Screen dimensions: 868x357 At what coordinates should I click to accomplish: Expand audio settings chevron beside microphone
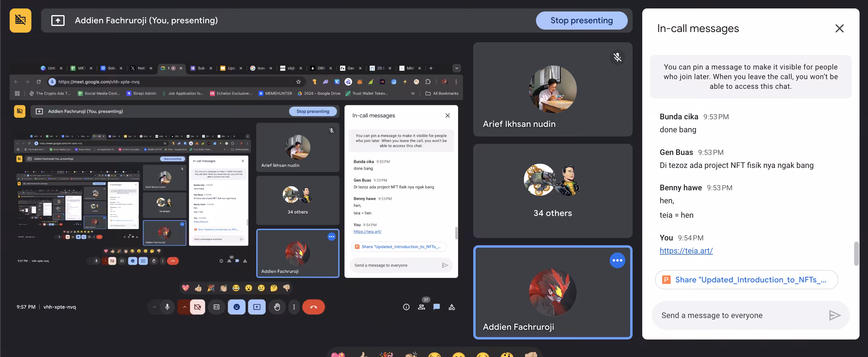tap(154, 307)
